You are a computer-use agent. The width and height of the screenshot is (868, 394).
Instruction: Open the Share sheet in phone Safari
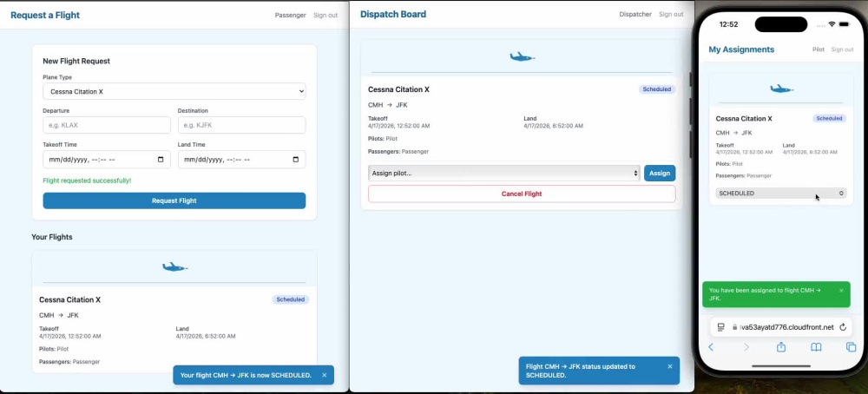pyautogui.click(x=781, y=347)
